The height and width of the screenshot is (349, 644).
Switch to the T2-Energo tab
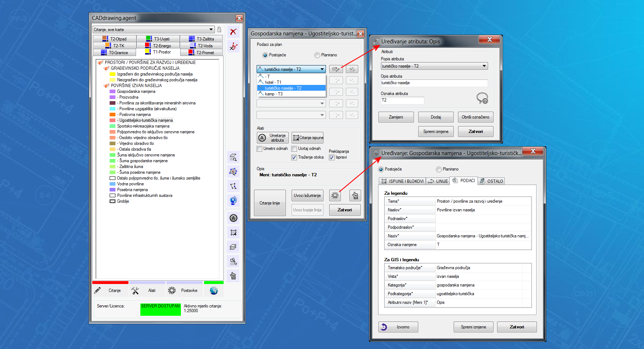[x=158, y=46]
